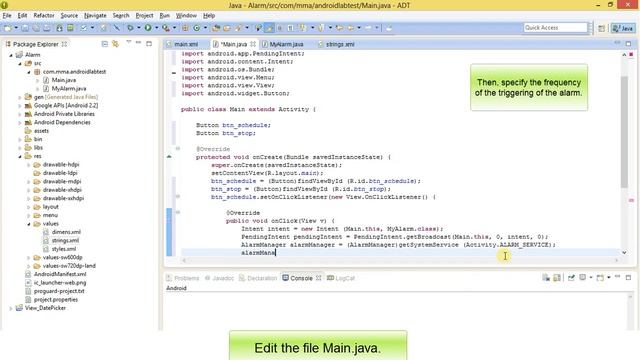The height and width of the screenshot is (360, 640).
Task: Maximize the editor area
Action: (x=628, y=43)
